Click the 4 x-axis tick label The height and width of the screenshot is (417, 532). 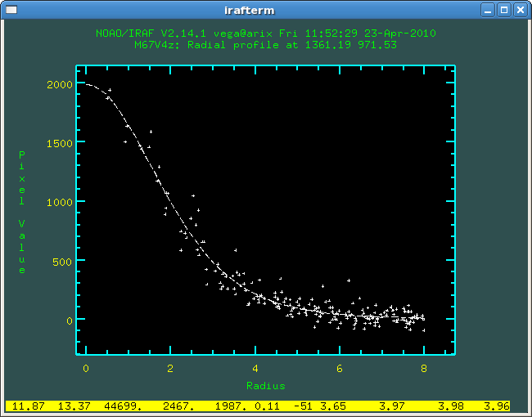coord(255,369)
